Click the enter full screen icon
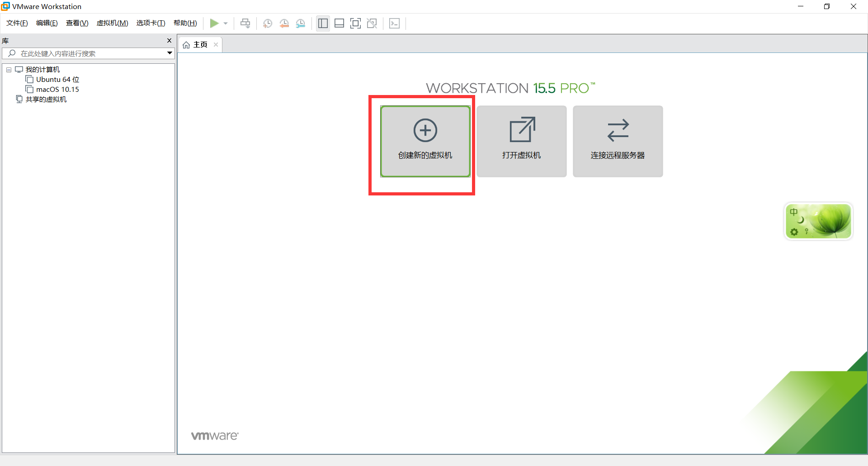 (x=356, y=23)
